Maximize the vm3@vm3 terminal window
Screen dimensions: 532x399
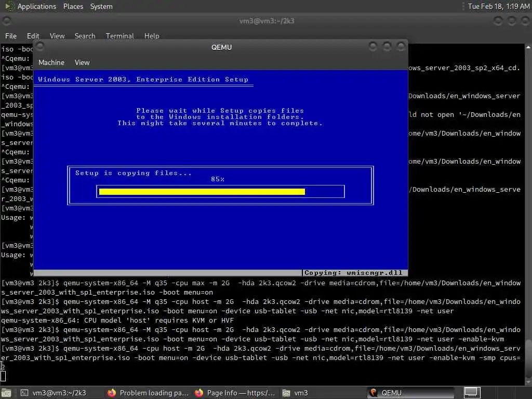(x=512, y=21)
